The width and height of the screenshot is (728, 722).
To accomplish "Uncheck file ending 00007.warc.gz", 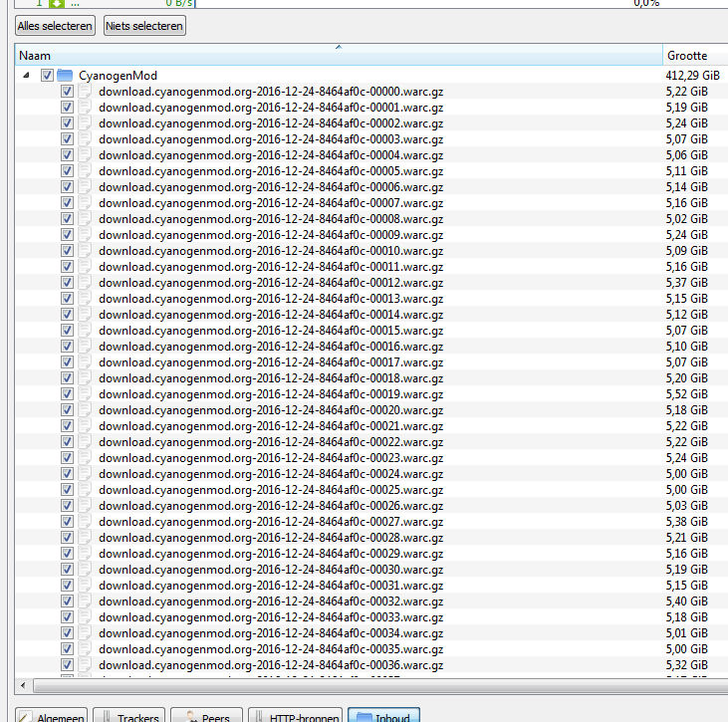I will click(67, 203).
